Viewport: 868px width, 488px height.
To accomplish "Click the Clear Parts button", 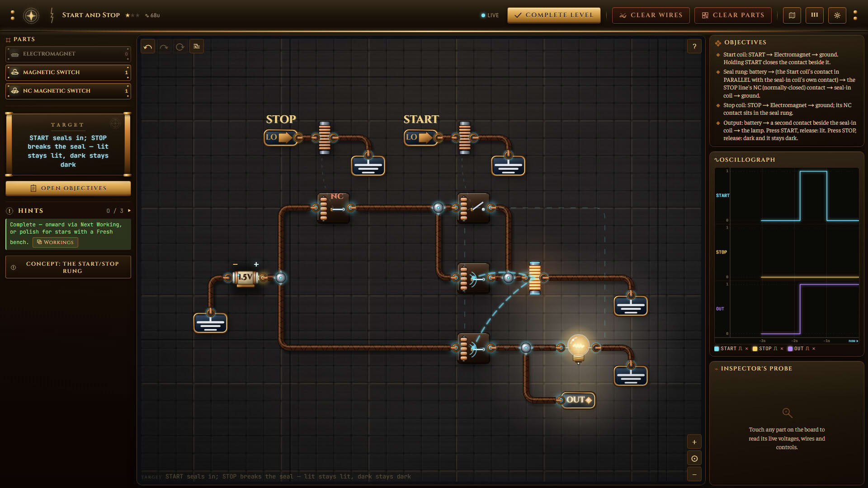I will click(733, 15).
